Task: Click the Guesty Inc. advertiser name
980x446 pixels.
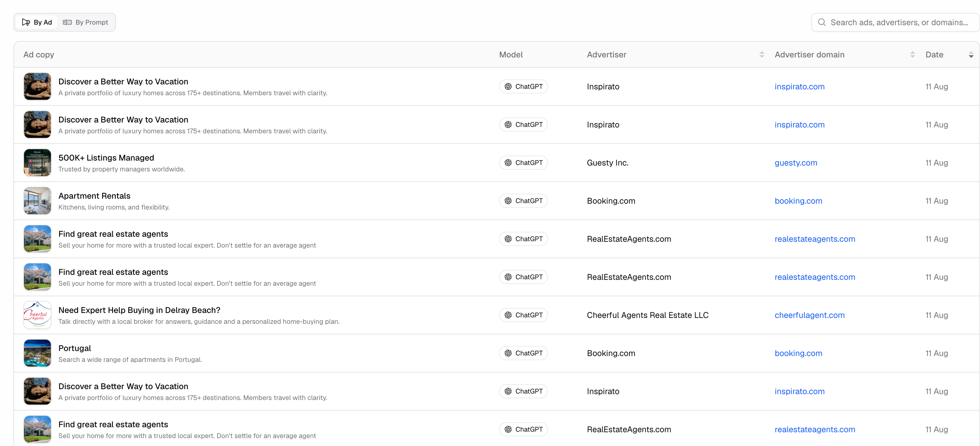Action: pos(608,163)
